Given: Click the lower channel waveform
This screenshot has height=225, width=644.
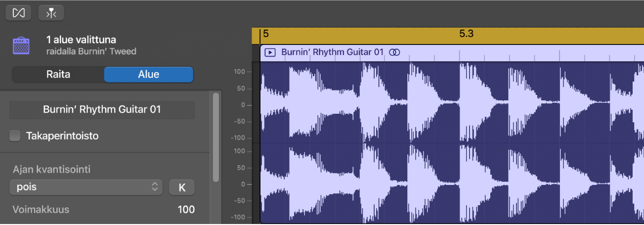Looking at the screenshot, I should tap(445, 184).
